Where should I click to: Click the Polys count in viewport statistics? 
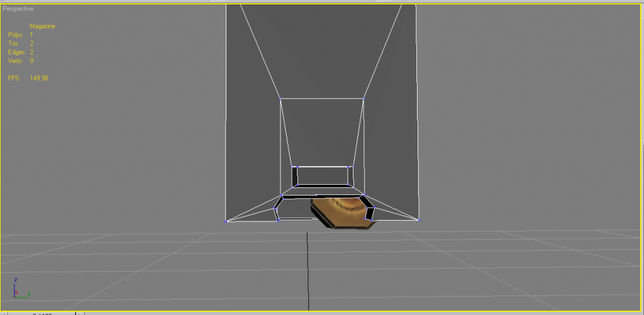(x=31, y=35)
